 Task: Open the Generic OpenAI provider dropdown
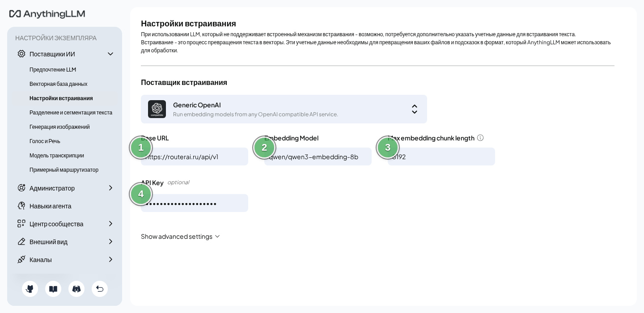(284, 109)
